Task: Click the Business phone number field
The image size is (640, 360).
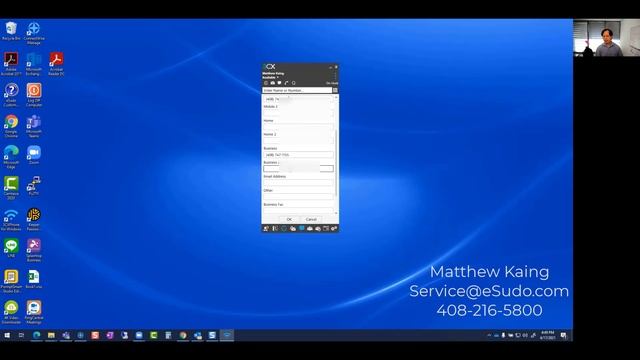Action: click(298, 155)
